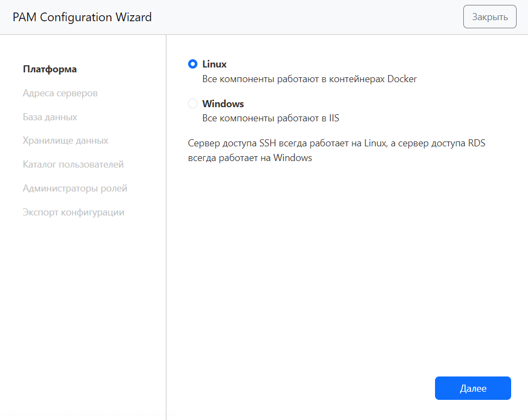Select the Администраторы ролей step
Viewport: 528px width, 420px height.
pyautogui.click(x=75, y=188)
